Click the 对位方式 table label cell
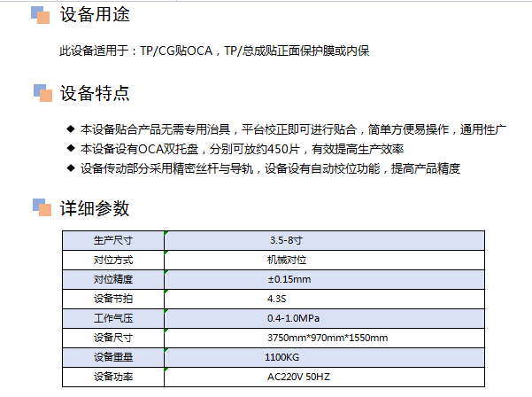The width and height of the screenshot is (532, 397). click(112, 260)
